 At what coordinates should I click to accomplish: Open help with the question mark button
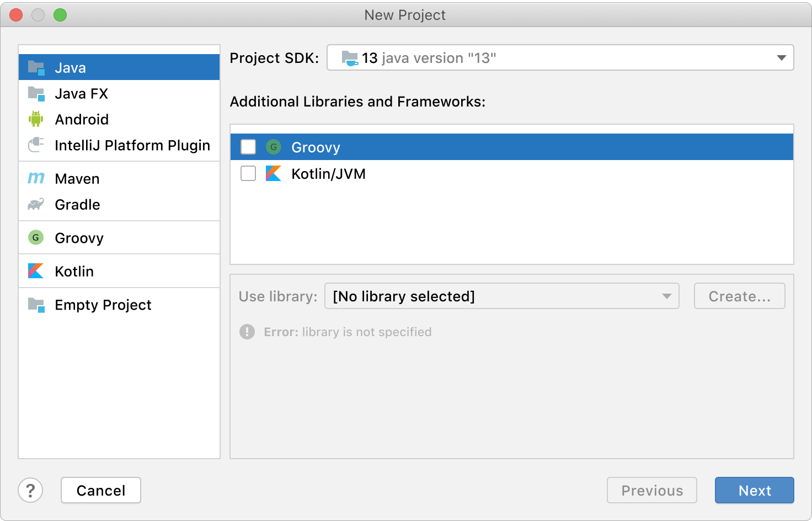tap(30, 490)
